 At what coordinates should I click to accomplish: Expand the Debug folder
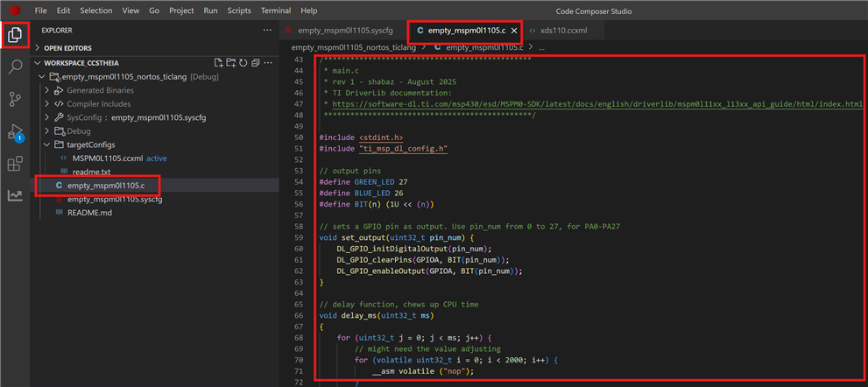pyautogui.click(x=47, y=131)
